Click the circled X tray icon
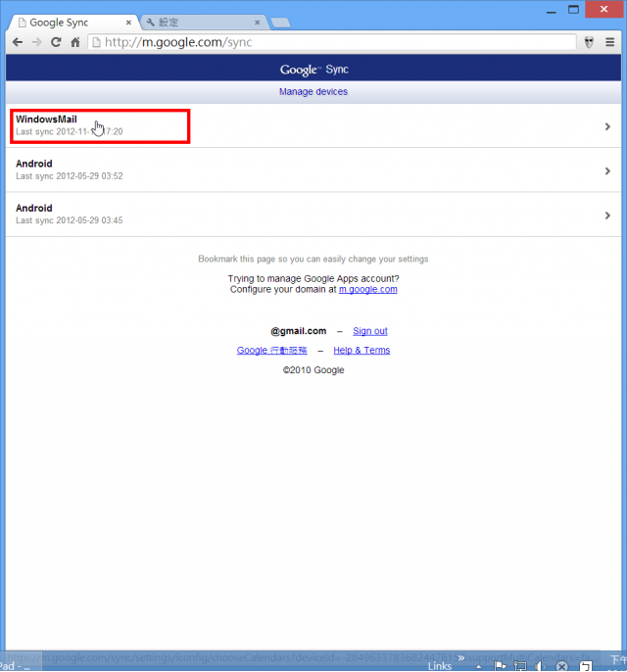This screenshot has height=672, width=627. (x=562, y=666)
